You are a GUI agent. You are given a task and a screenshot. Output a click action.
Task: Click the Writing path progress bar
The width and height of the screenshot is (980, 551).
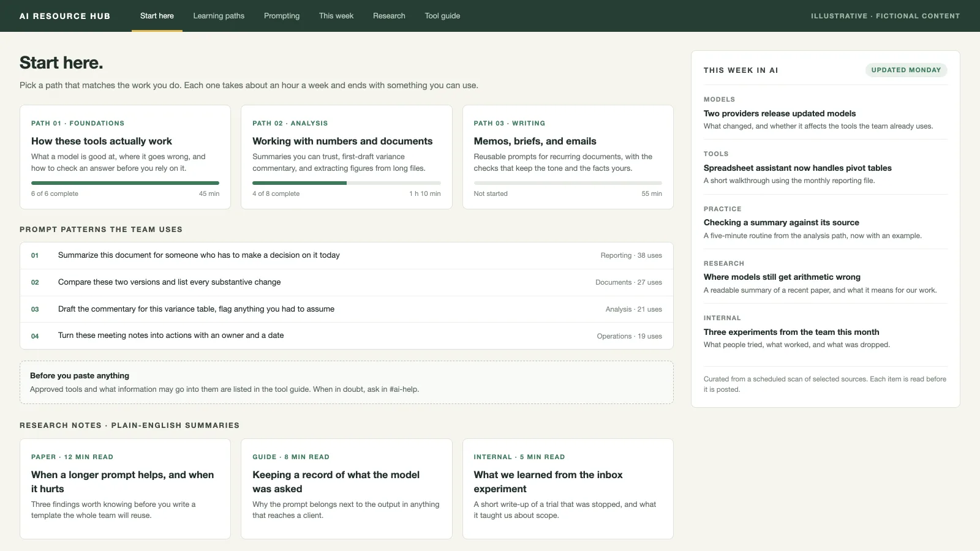pos(568,183)
